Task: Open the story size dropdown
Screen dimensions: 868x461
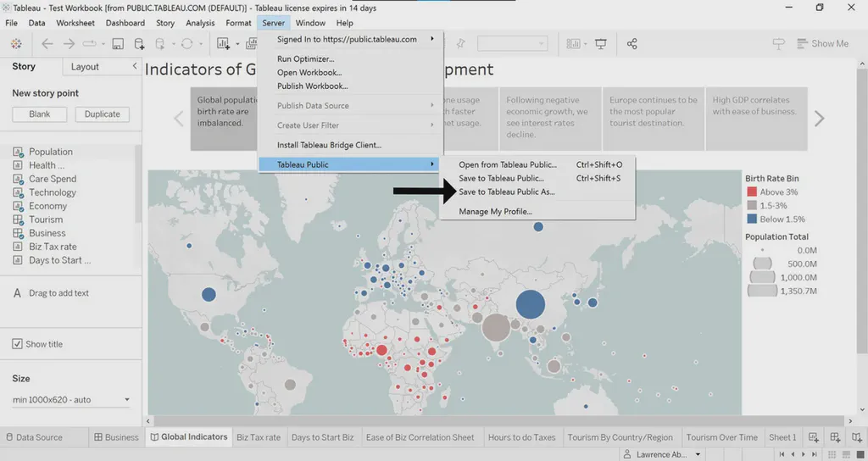Action: click(71, 400)
